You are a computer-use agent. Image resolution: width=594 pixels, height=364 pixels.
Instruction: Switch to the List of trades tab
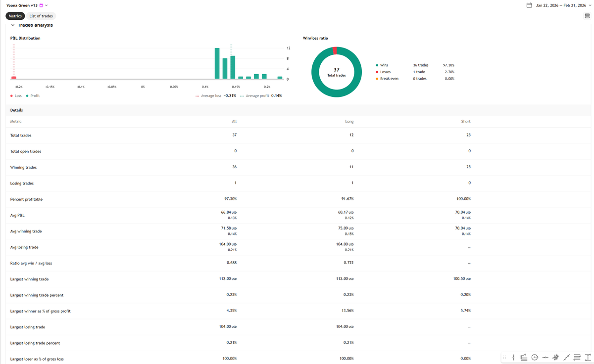point(41,16)
